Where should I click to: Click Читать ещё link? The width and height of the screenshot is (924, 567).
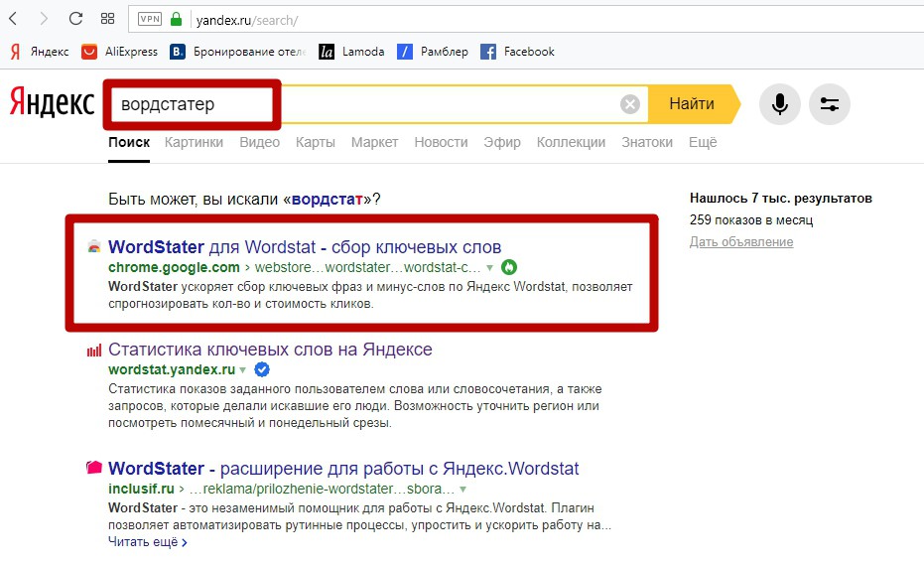[147, 542]
